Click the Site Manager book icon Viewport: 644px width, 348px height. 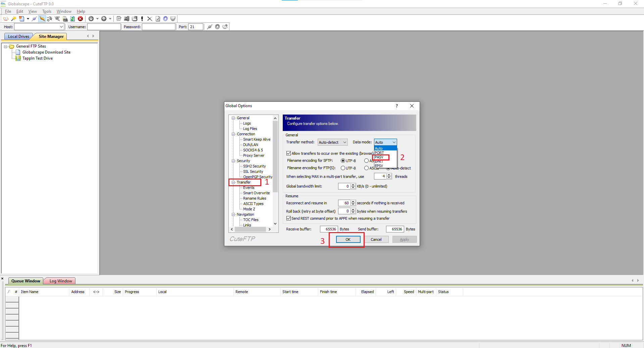6,19
